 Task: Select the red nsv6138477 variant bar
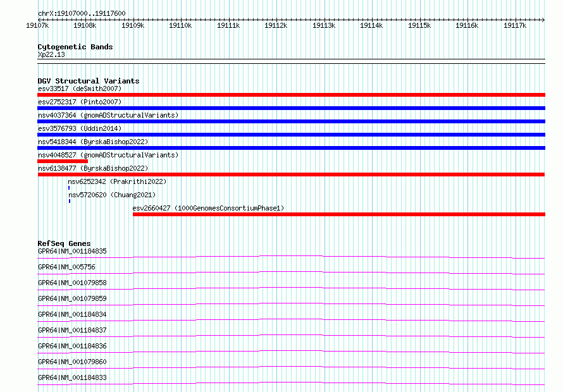tap(291, 175)
